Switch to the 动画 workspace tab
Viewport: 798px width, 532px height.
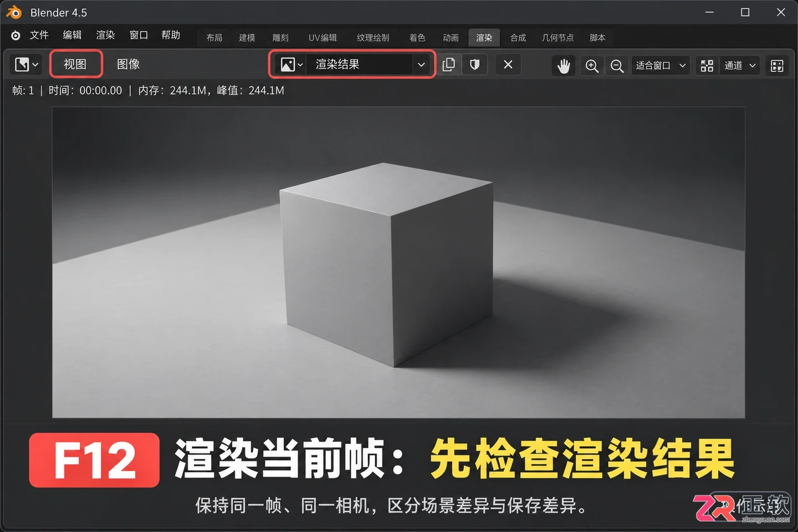[451, 38]
